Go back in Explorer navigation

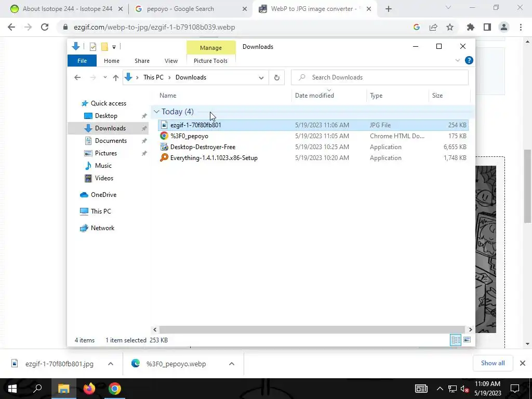click(77, 77)
